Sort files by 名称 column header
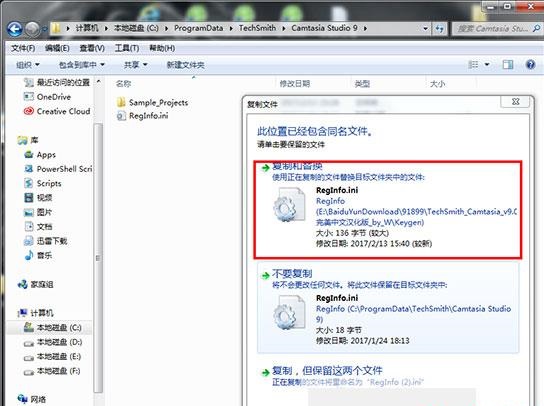The width and height of the screenshot is (544, 406). pyautogui.click(x=123, y=84)
